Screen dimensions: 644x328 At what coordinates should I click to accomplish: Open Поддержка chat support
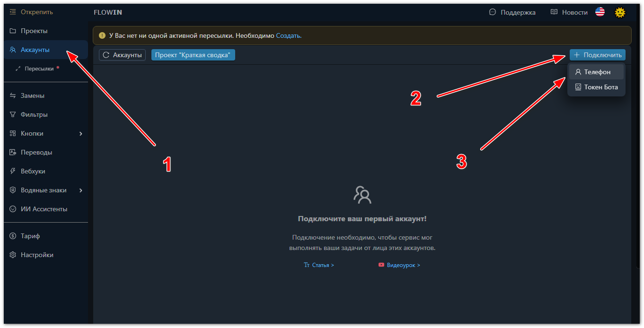[x=512, y=12]
